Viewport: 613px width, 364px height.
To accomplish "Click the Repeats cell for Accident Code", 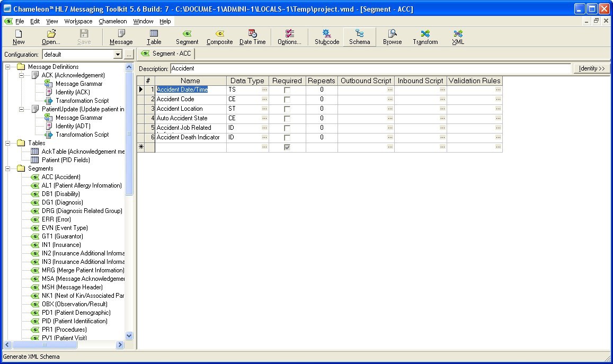I will pyautogui.click(x=322, y=99).
